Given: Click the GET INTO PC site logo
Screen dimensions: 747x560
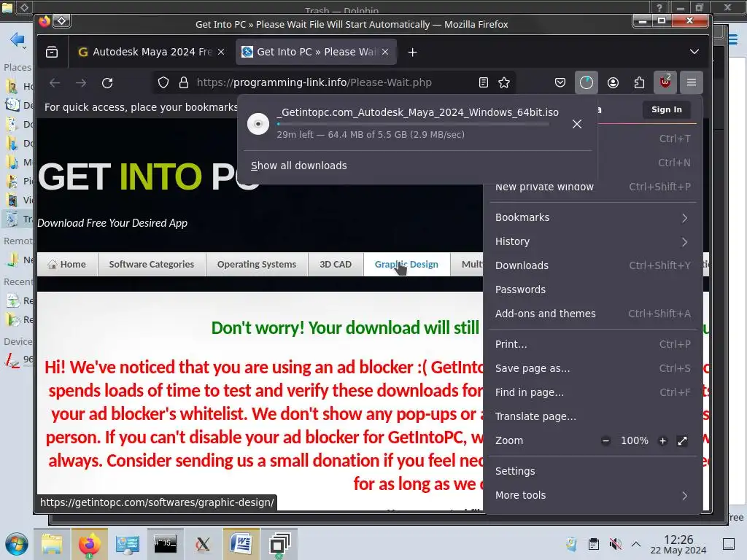Looking at the screenshot, I should tap(149, 176).
